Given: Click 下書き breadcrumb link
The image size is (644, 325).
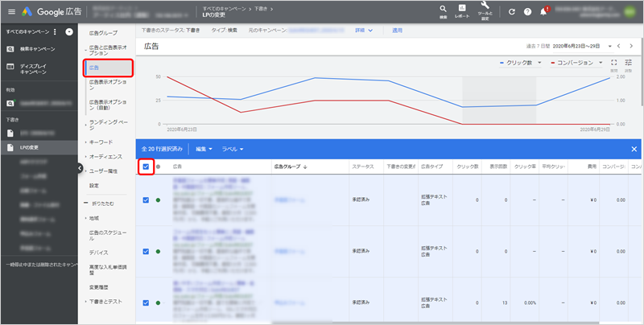Looking at the screenshot, I should tap(260, 9).
